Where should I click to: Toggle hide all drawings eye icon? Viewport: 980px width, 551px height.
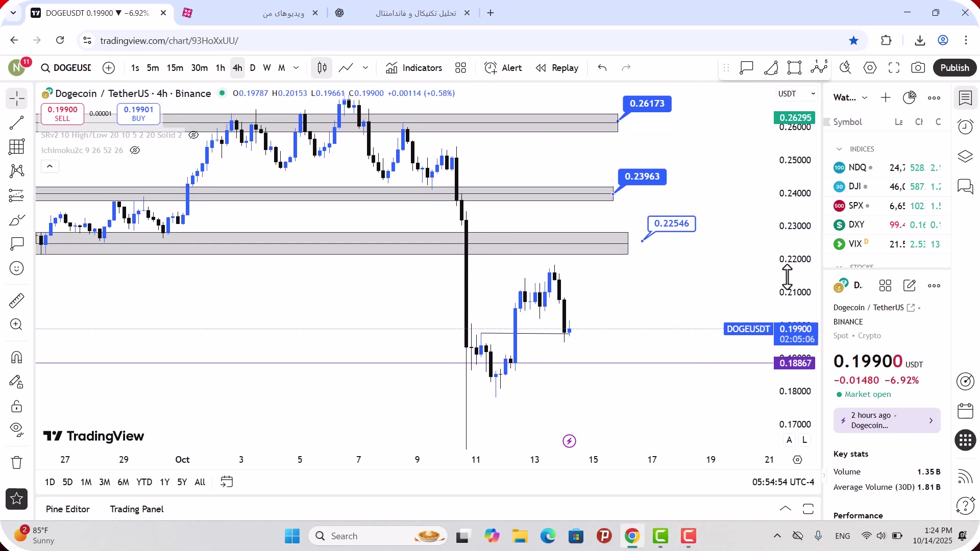16,430
